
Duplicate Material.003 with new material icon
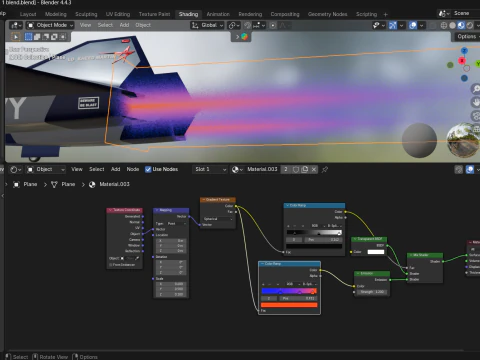point(305,170)
